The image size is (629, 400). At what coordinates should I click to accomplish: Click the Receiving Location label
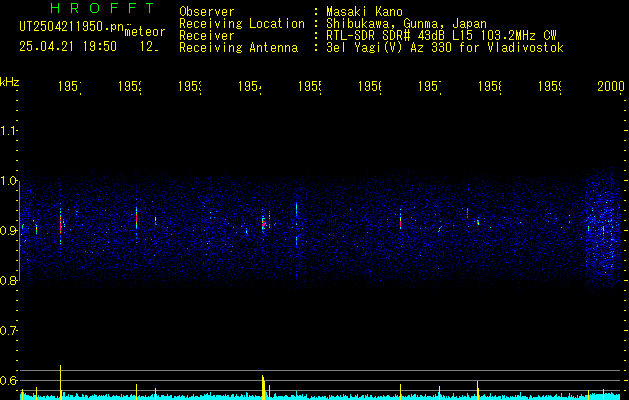pyautogui.click(x=242, y=24)
